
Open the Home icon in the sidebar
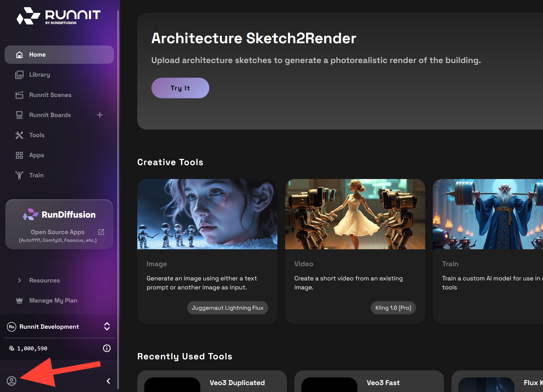pyautogui.click(x=19, y=55)
